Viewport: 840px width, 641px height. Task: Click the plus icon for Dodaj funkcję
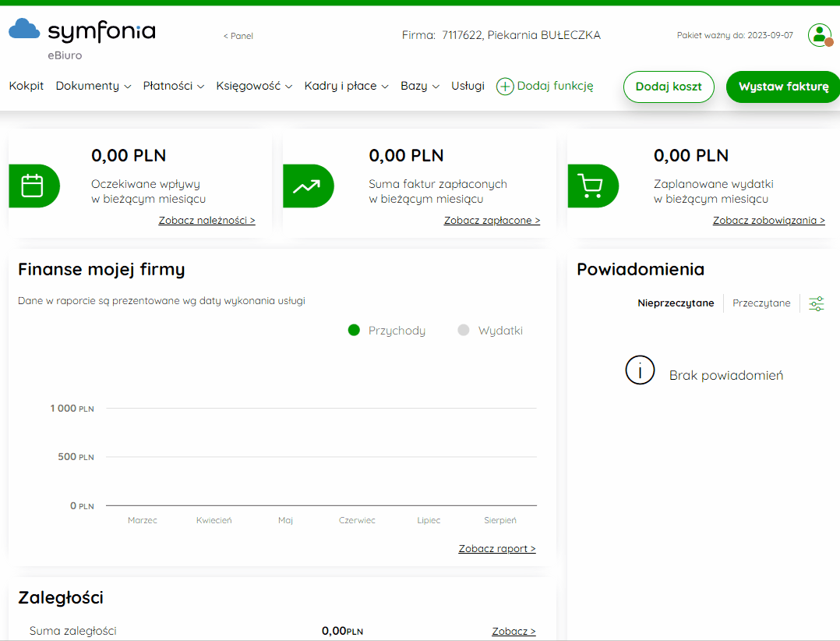(505, 87)
